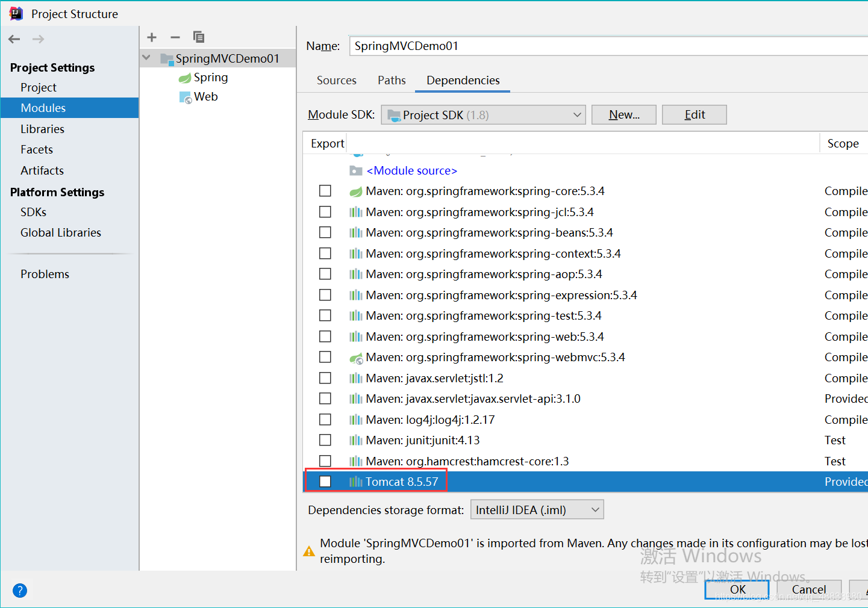
Task: Open the Dependencies storage format dropdown
Action: [x=537, y=510]
